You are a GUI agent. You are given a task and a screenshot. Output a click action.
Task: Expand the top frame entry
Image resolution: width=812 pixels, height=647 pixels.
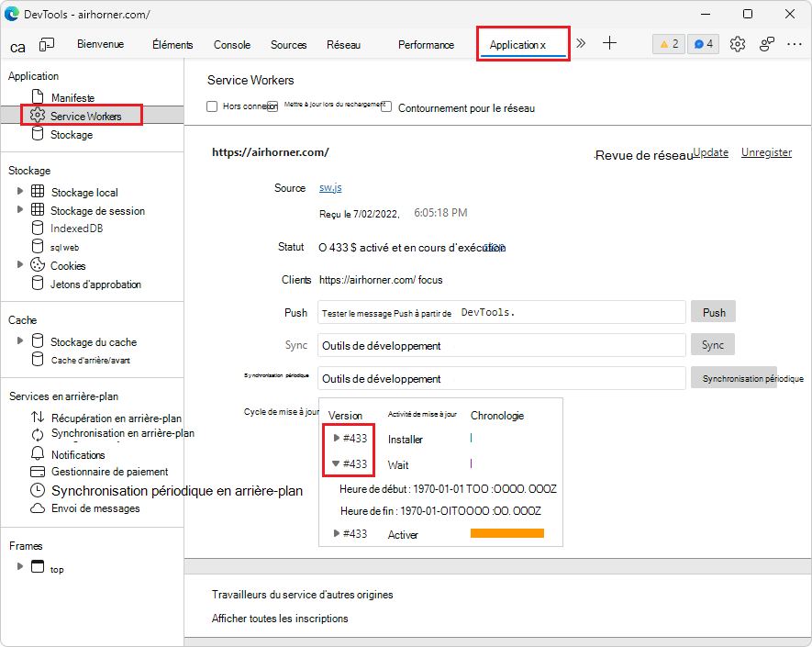[18, 568]
